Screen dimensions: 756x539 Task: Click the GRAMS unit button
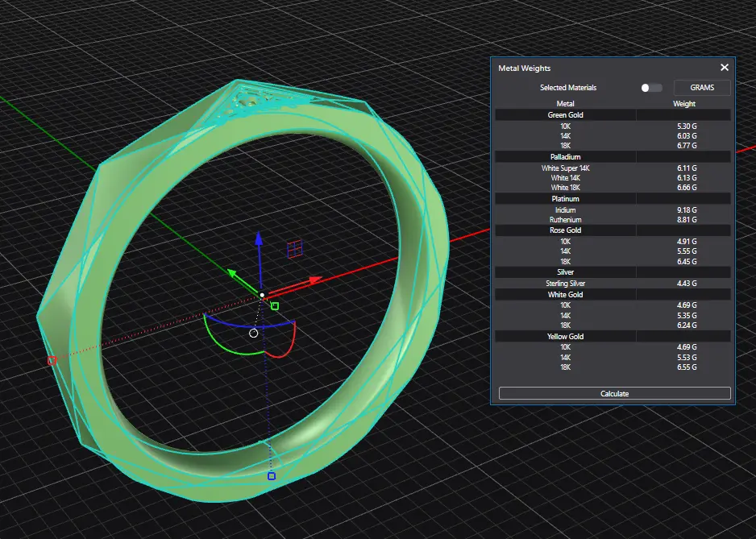coord(702,88)
